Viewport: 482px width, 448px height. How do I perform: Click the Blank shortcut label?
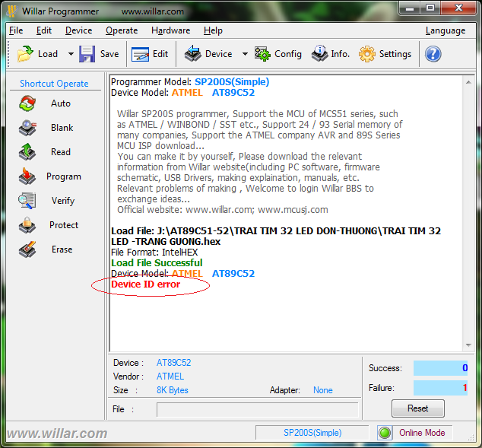tap(62, 128)
